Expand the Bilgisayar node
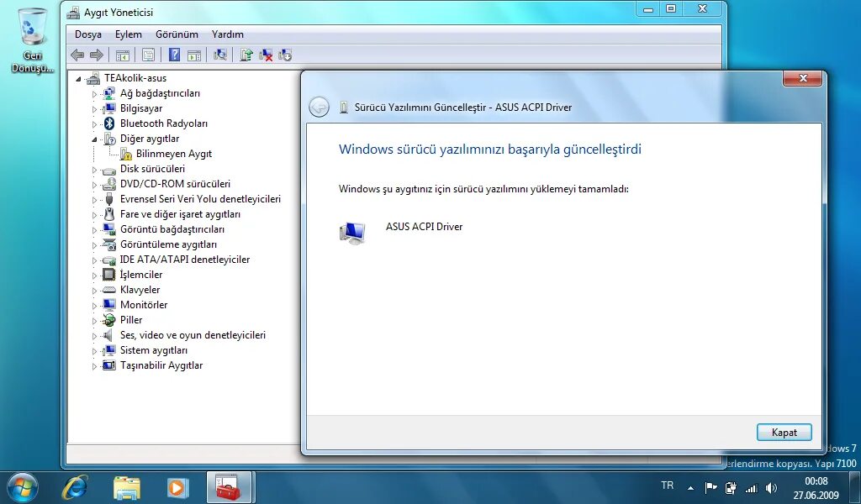This screenshot has height=504, width=861. 94,109
